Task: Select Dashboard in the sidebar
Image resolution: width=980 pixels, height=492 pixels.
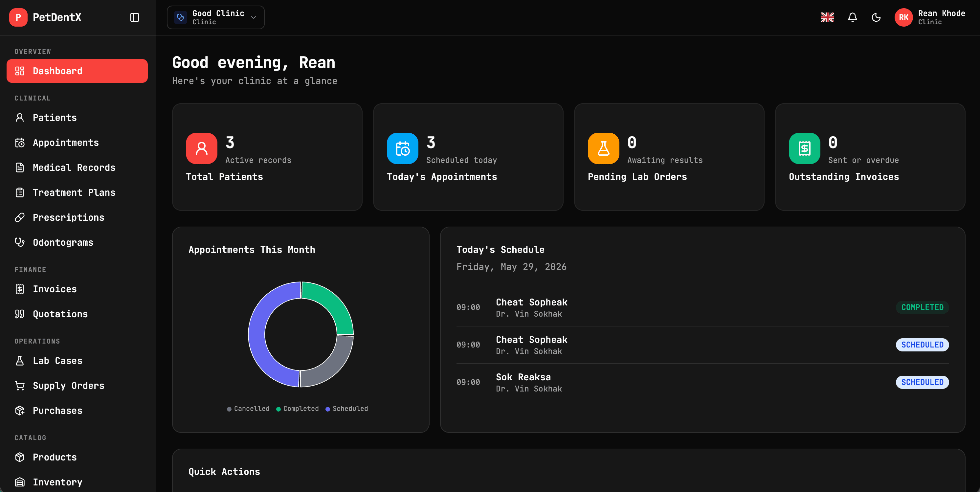Action: coord(77,71)
